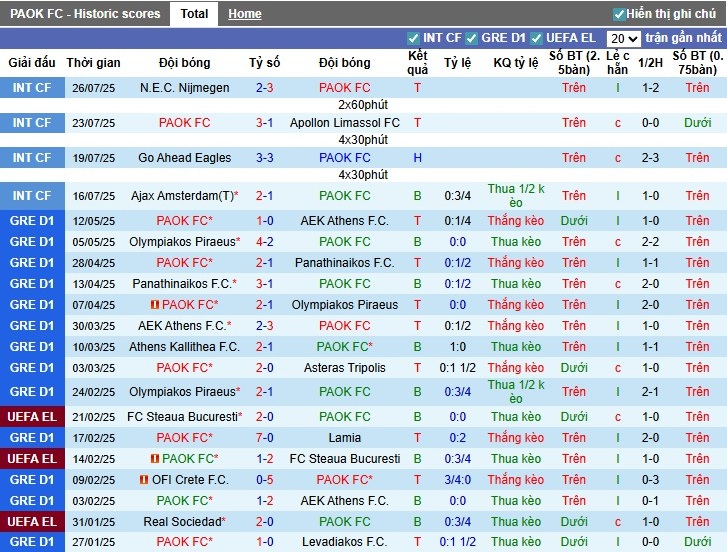
Task: Open Apollon Limassol FC team link
Action: click(344, 123)
